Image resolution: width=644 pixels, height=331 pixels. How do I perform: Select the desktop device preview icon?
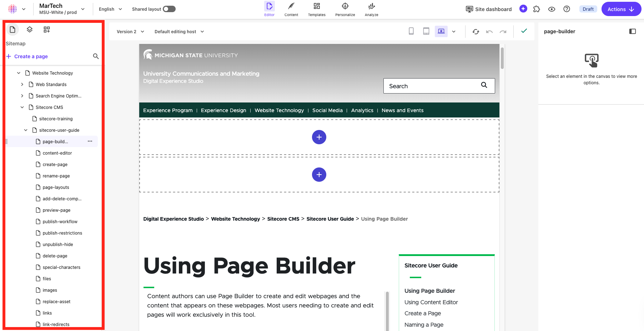coord(441,31)
